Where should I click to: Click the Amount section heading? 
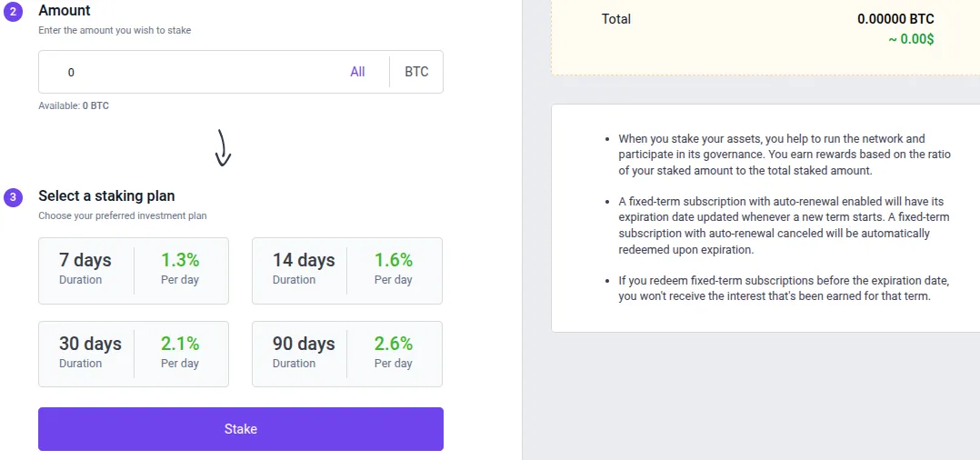pyautogui.click(x=65, y=10)
